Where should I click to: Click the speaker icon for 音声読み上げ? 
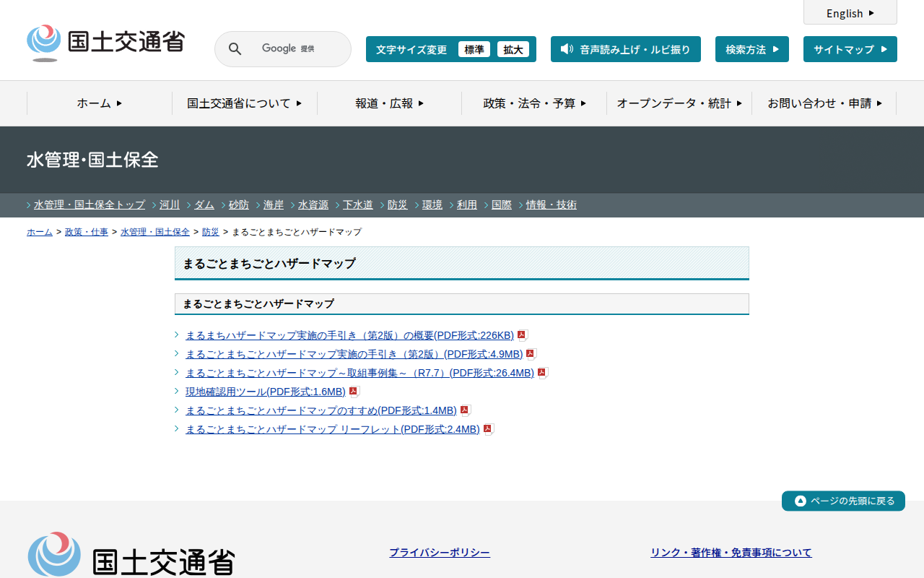click(567, 49)
